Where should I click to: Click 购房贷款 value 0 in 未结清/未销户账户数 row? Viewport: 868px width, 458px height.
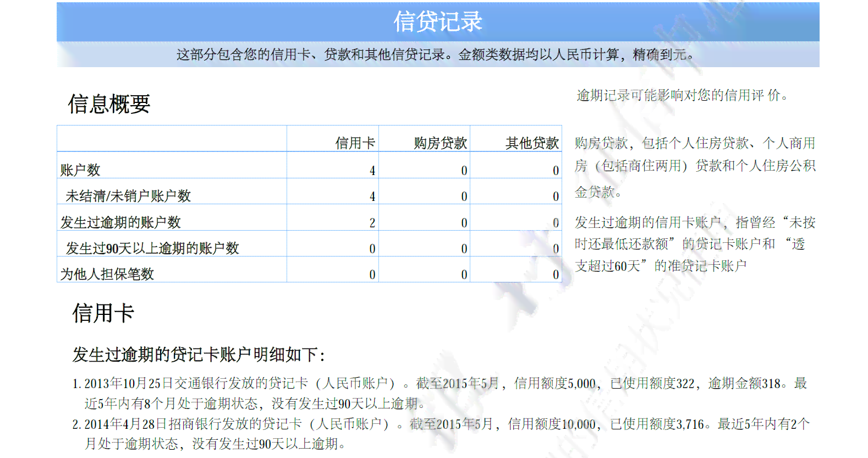(464, 197)
